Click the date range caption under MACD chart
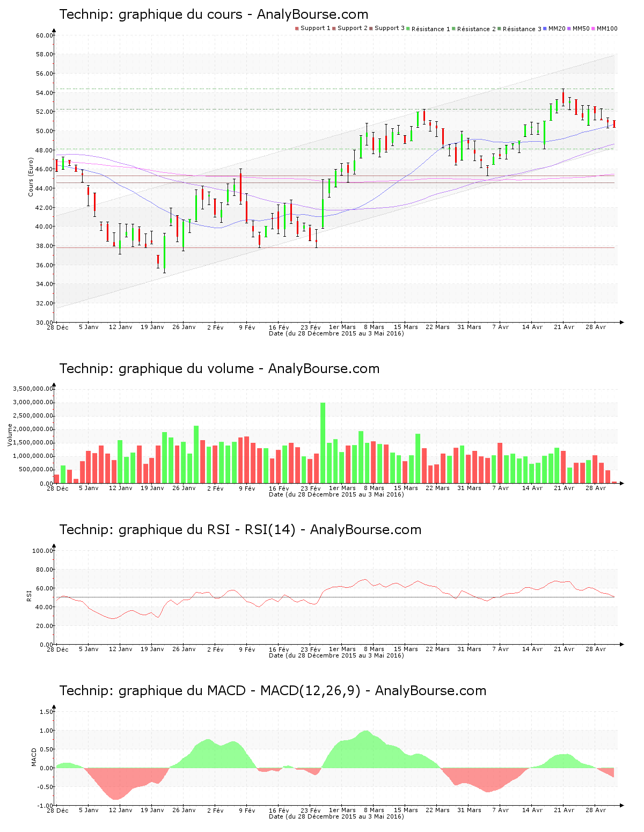The height and width of the screenshot is (832, 644). pos(336,816)
